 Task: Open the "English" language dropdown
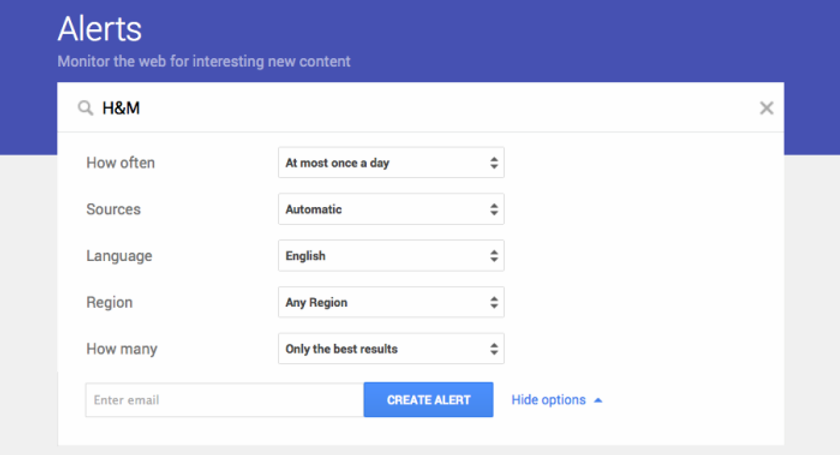click(391, 256)
